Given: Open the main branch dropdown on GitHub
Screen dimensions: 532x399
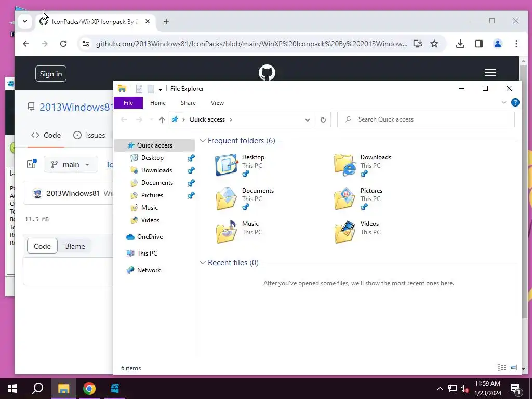Looking at the screenshot, I should click(71, 164).
